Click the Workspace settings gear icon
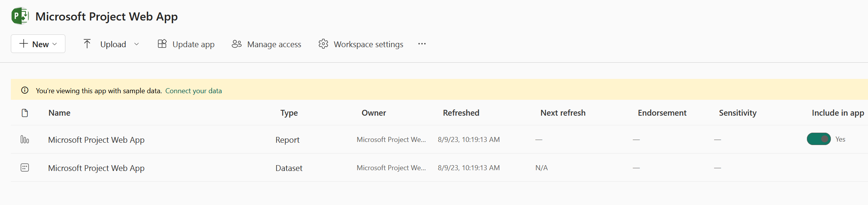 tap(323, 44)
